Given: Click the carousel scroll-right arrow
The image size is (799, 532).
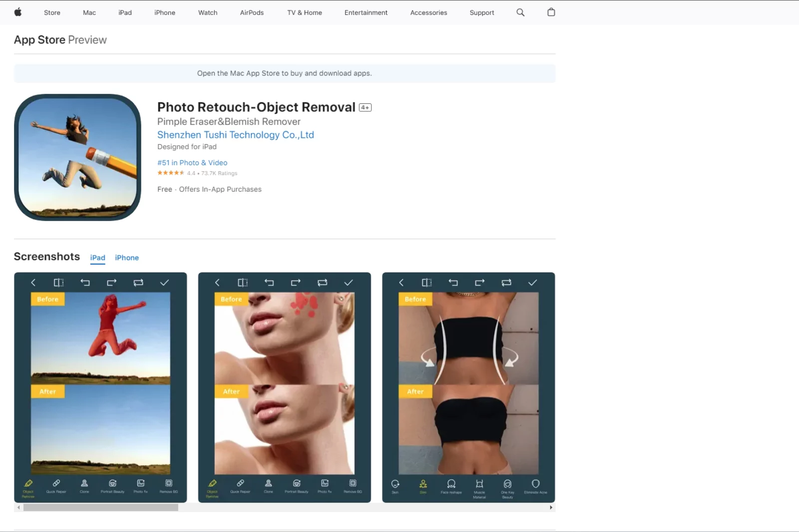Looking at the screenshot, I should point(551,507).
